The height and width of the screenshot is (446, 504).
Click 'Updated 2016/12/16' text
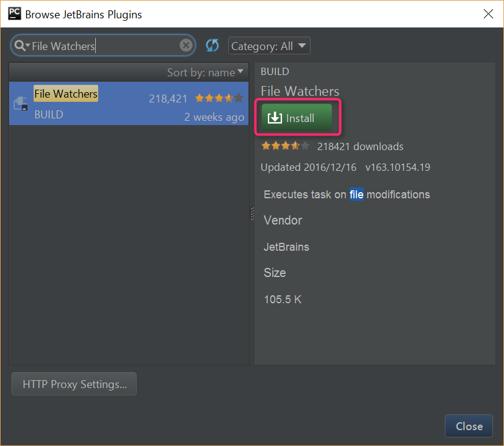(x=309, y=167)
